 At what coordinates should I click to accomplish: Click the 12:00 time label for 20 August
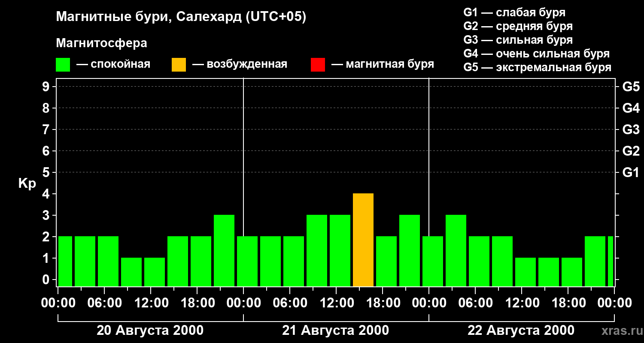pyautogui.click(x=151, y=303)
